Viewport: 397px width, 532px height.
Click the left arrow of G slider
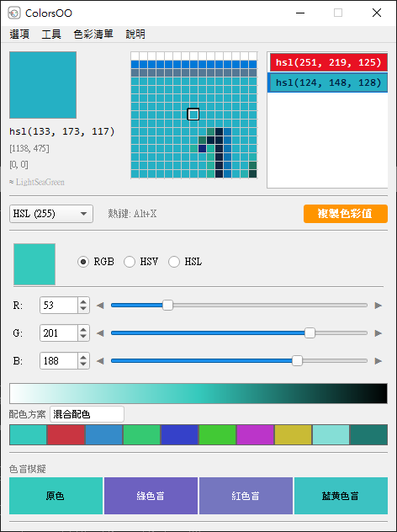100,333
